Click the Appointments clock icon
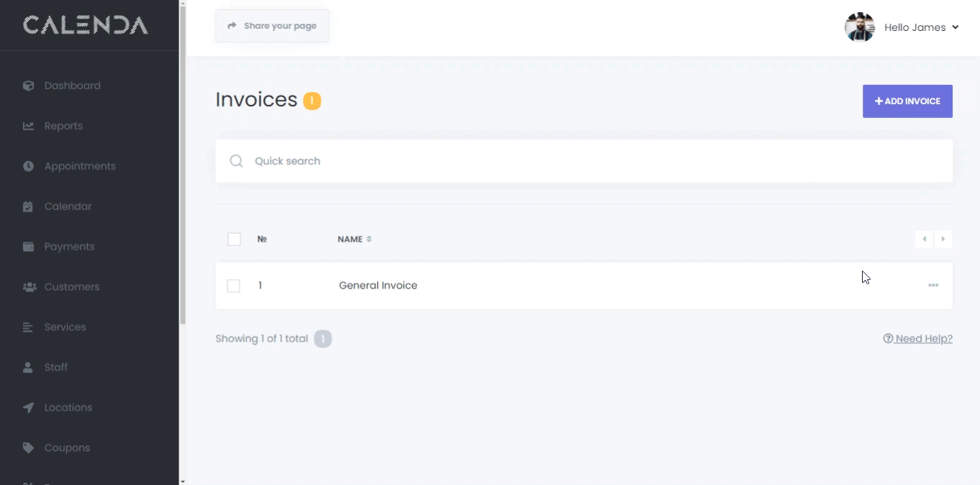The image size is (980, 485). click(28, 166)
